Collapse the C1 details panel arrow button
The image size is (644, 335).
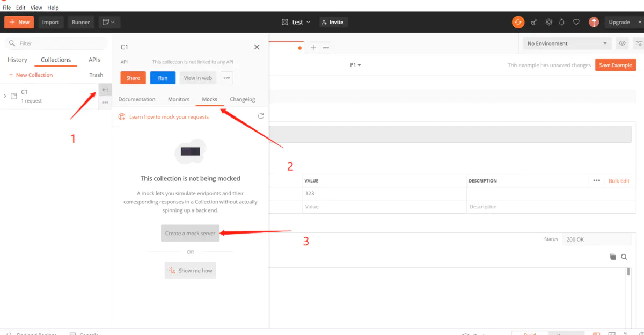tap(105, 90)
